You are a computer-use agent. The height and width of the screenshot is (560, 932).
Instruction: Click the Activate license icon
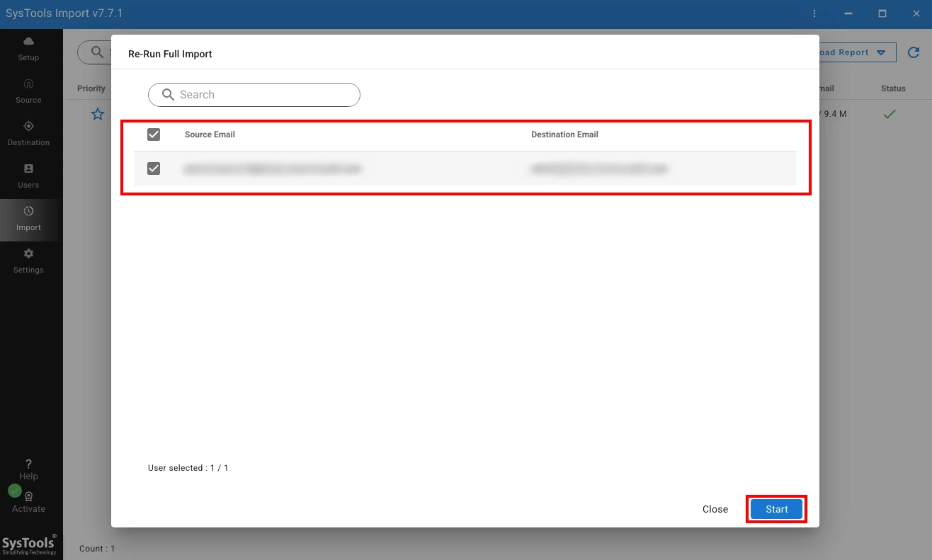(x=28, y=497)
